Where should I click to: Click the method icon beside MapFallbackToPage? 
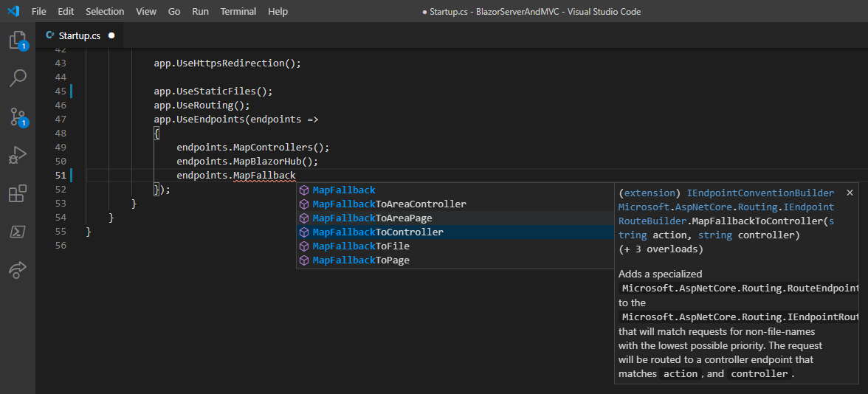click(304, 260)
